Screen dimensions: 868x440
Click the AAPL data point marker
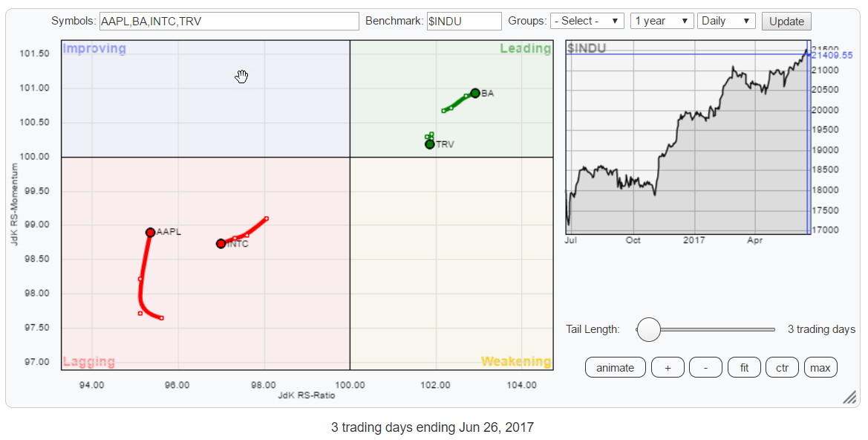click(x=150, y=233)
